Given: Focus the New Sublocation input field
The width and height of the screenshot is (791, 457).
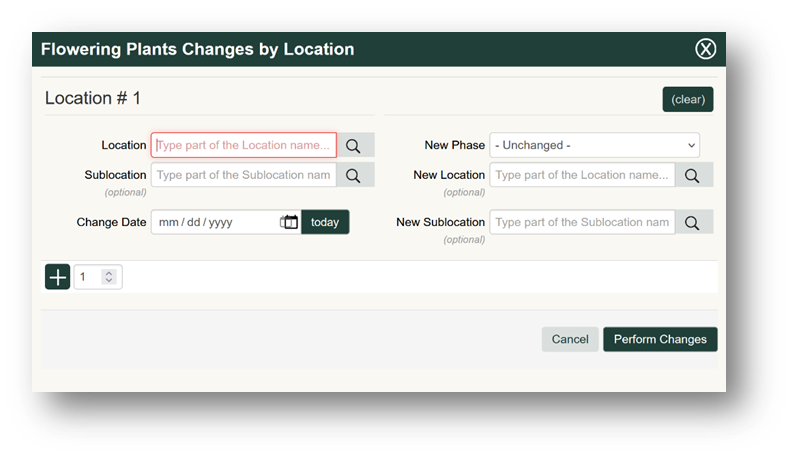Looking at the screenshot, I should coord(581,222).
